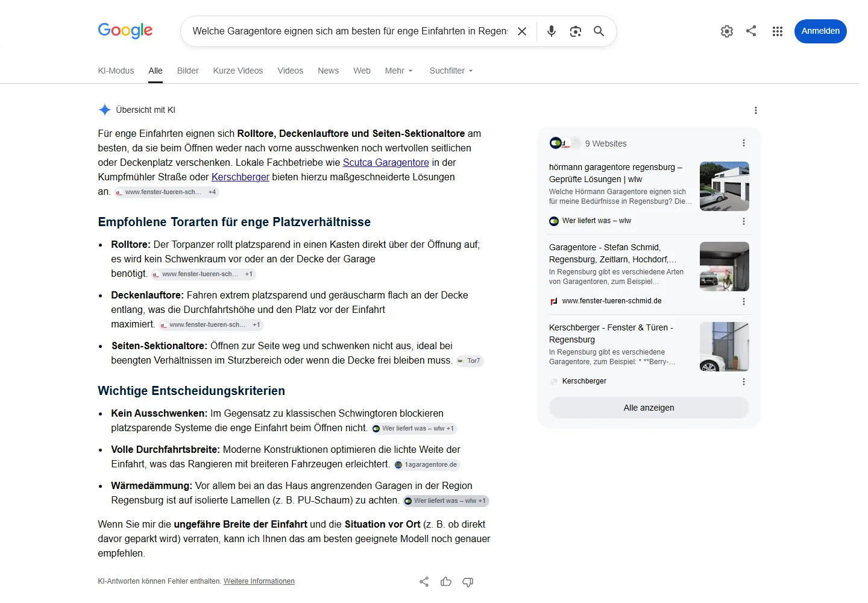The height and width of the screenshot is (603, 868).
Task: Click the 9 Websites label
Action: click(x=606, y=144)
